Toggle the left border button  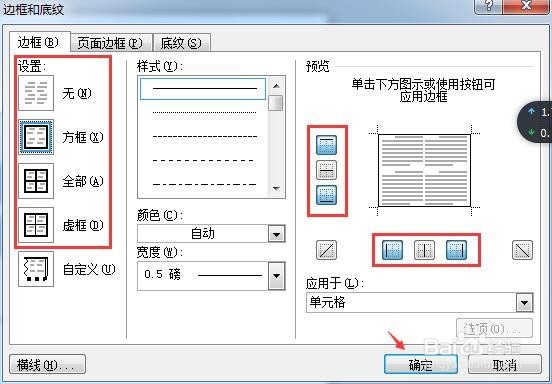click(x=392, y=250)
